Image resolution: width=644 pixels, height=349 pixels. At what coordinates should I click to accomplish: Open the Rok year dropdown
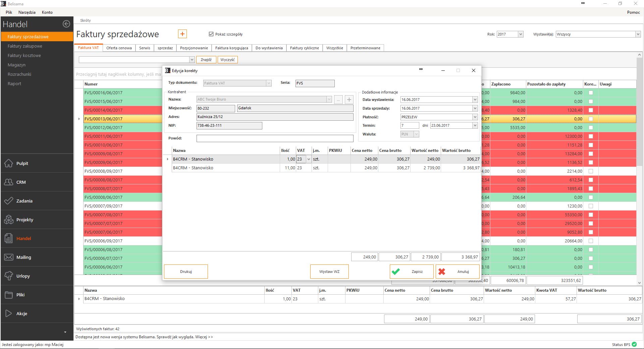pos(520,34)
